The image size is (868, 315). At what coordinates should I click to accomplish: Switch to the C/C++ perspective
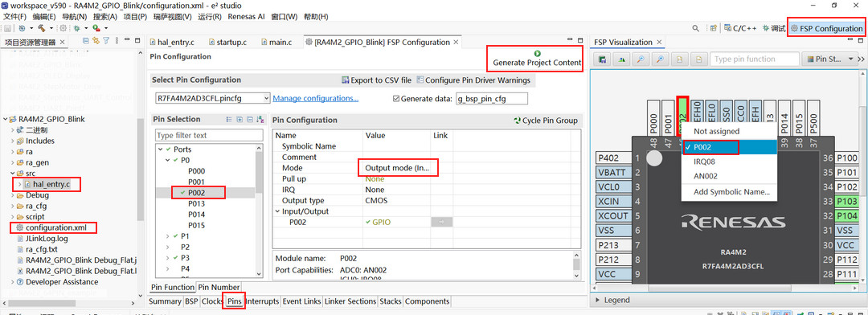[x=741, y=28]
